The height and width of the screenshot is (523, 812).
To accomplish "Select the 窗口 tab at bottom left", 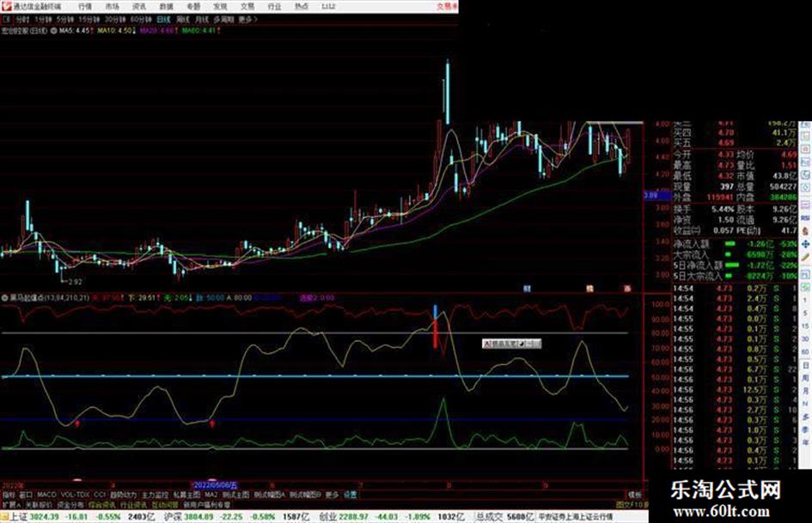I will [x=26, y=495].
